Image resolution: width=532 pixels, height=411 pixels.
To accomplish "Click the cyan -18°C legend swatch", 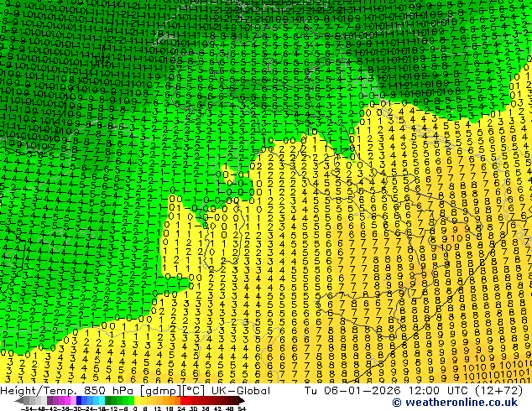I will (102, 400).
